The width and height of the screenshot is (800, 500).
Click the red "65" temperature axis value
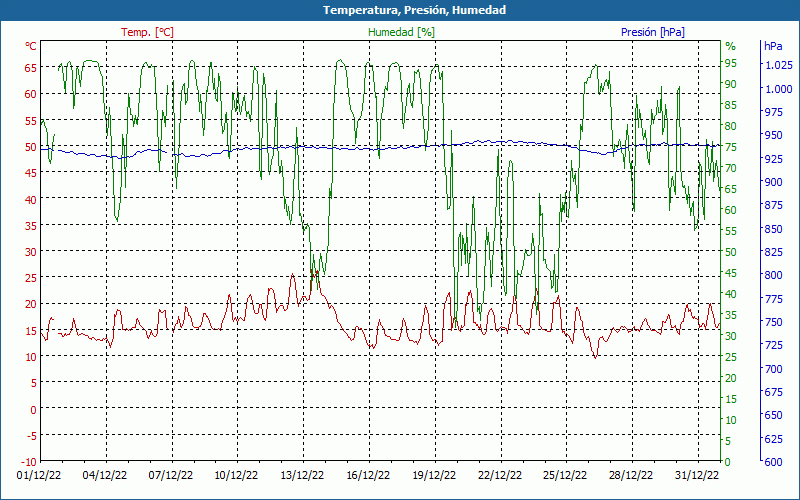31,67
